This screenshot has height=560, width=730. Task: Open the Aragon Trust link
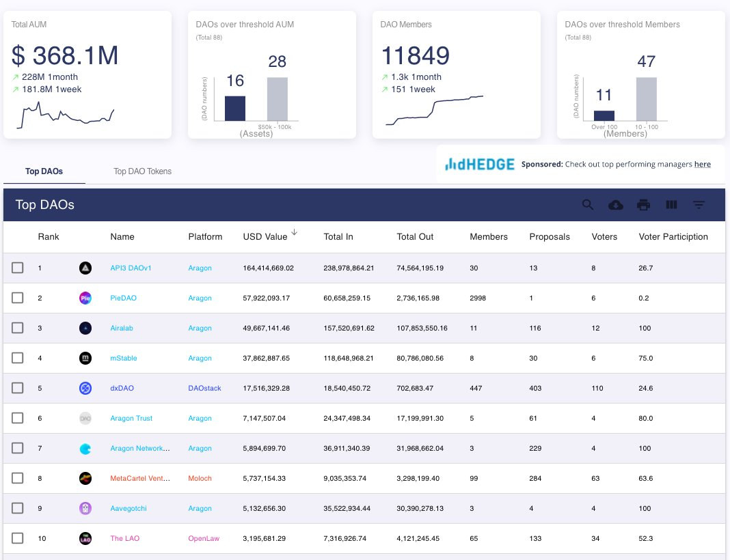click(131, 418)
